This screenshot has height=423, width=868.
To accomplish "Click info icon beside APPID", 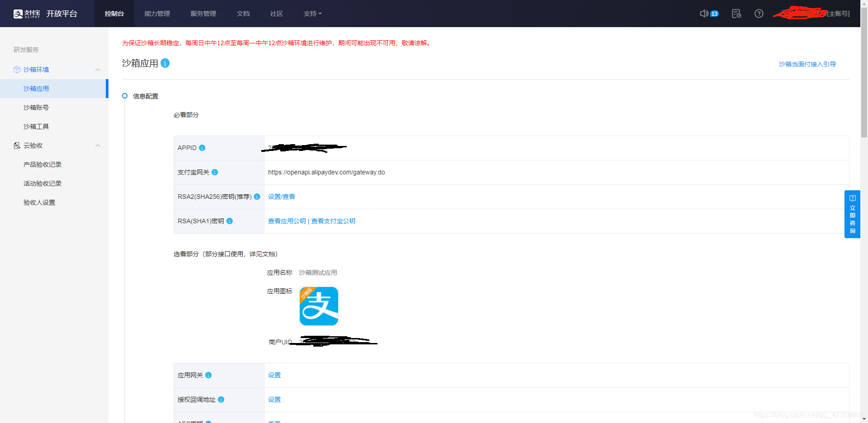I will 202,148.
